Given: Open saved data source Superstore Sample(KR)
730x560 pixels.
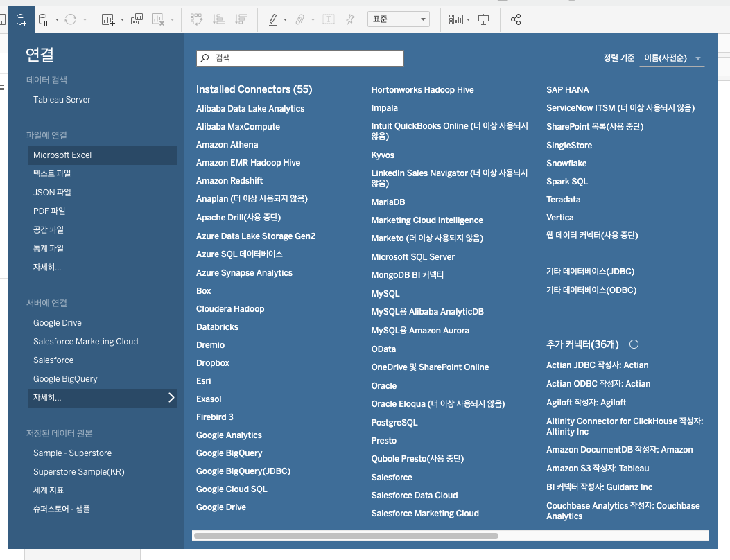Looking at the screenshot, I should (x=78, y=472).
